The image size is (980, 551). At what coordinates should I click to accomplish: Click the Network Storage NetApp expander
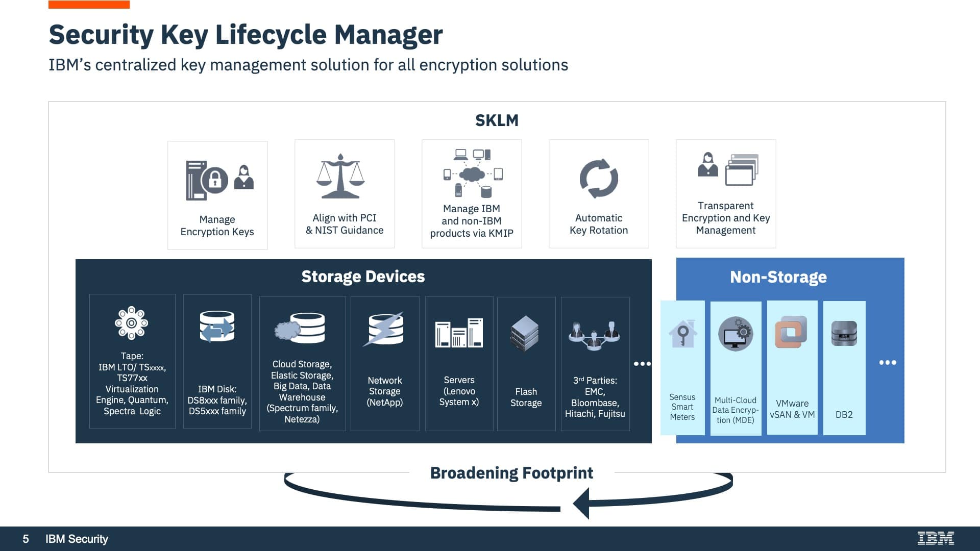pyautogui.click(x=386, y=363)
